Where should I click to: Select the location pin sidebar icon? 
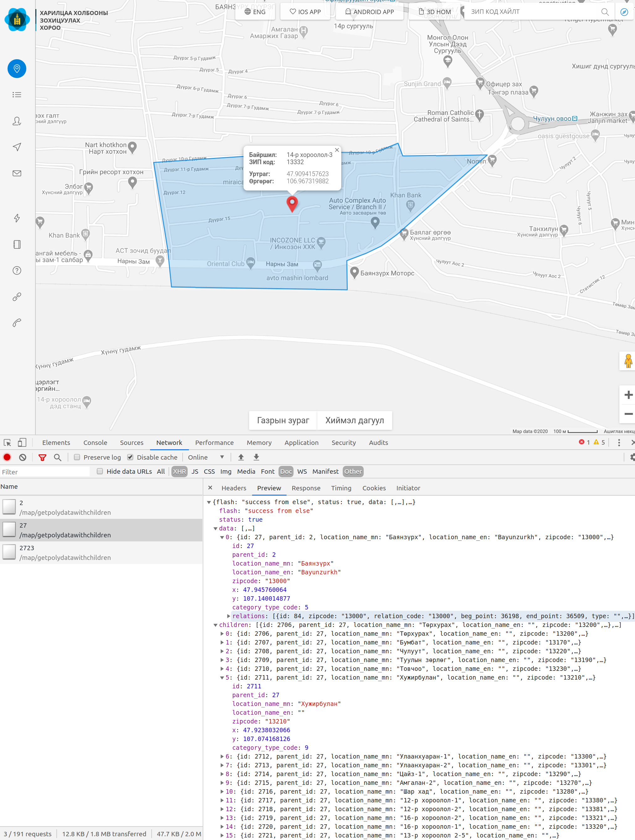17,69
